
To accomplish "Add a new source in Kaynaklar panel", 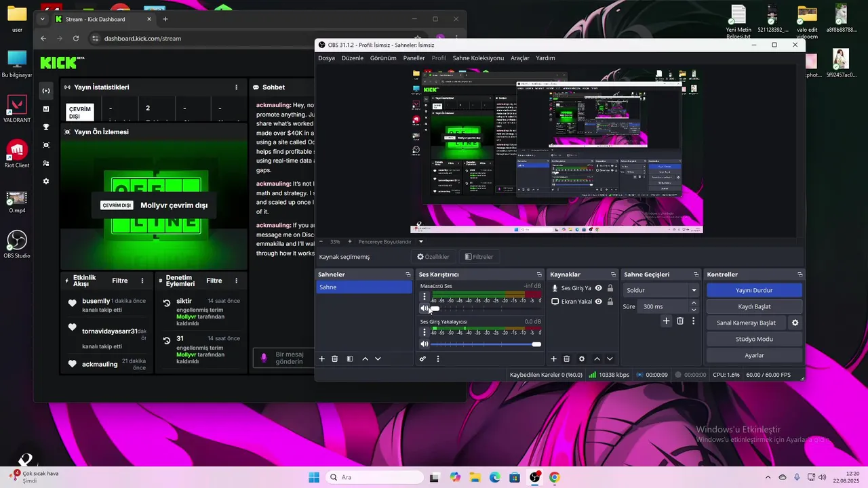I will click(x=553, y=359).
